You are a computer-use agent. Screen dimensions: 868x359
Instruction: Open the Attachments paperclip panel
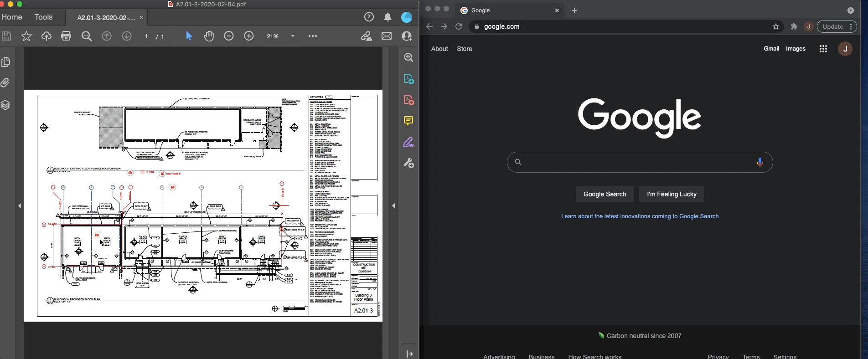tap(6, 83)
